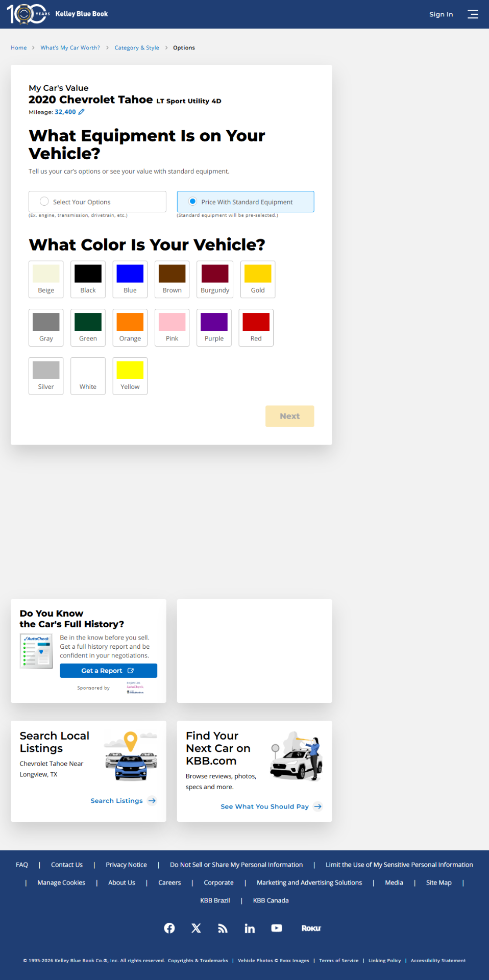Open Marketing and Advertising Solutions link

(309, 883)
